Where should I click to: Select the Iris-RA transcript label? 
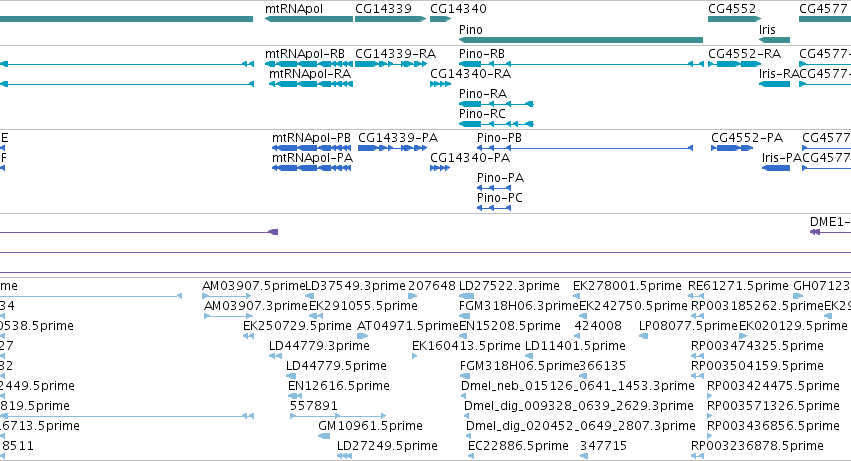779,74
